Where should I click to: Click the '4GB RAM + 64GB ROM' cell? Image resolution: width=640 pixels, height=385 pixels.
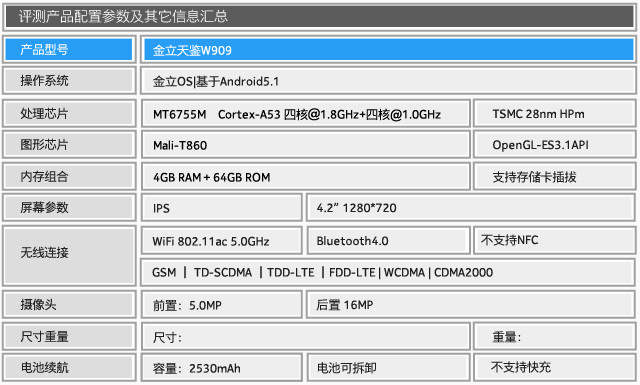coord(306,176)
